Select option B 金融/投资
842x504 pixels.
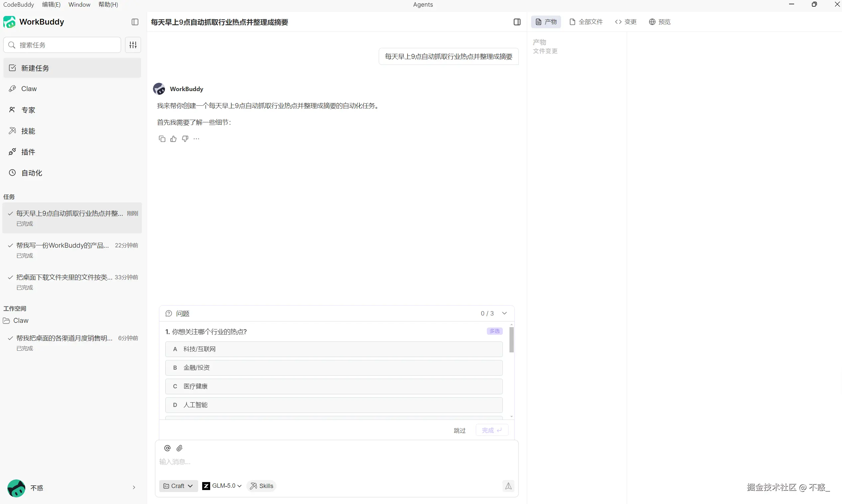coord(334,368)
